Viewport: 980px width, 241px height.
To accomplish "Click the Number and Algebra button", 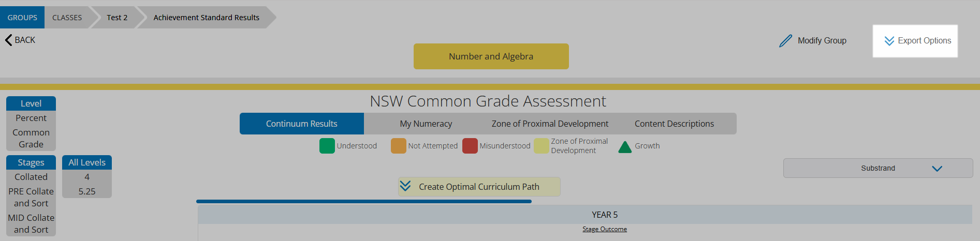I will (x=491, y=56).
